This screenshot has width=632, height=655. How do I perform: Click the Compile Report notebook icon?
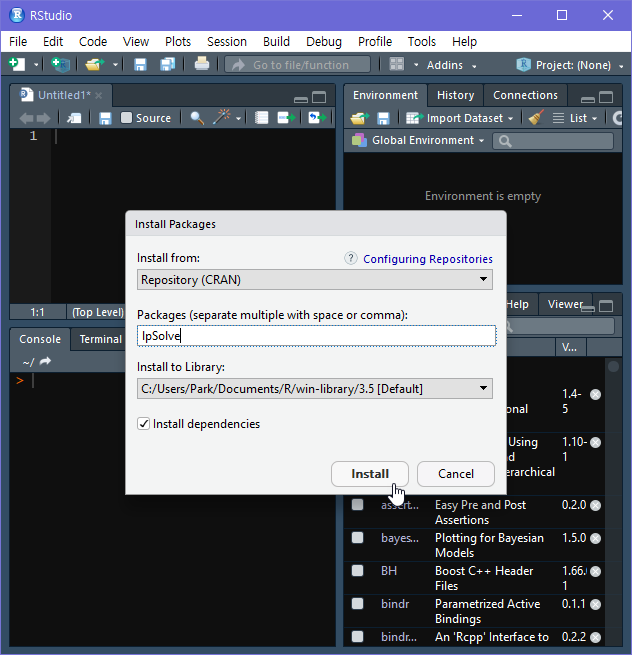(x=261, y=118)
